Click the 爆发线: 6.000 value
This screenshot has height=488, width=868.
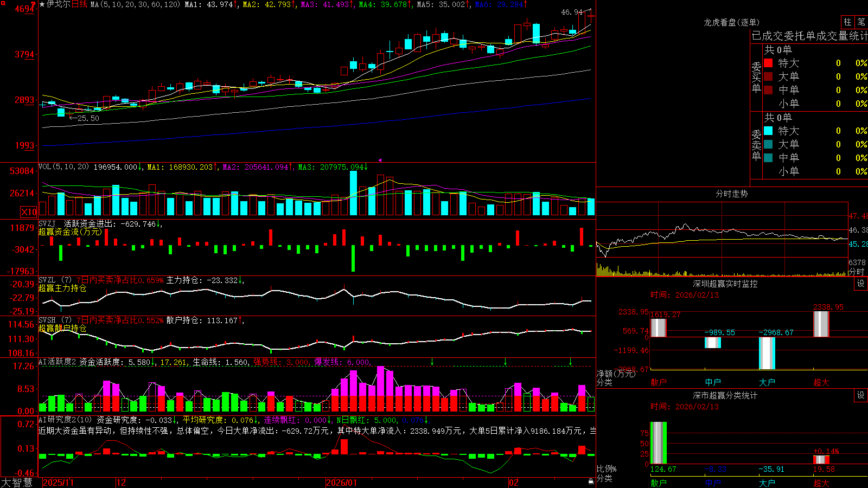click(x=342, y=362)
